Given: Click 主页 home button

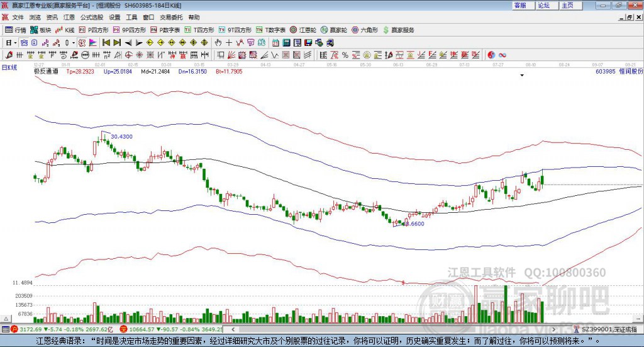Looking at the screenshot, I should click(x=571, y=5).
